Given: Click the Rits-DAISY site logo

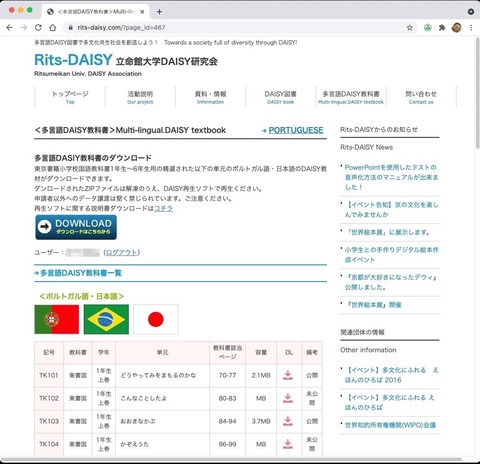Looking at the screenshot, I should pos(73,60).
